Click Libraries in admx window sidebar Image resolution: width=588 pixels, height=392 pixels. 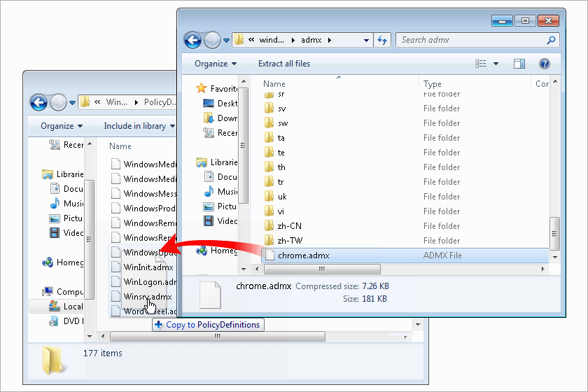point(217,162)
